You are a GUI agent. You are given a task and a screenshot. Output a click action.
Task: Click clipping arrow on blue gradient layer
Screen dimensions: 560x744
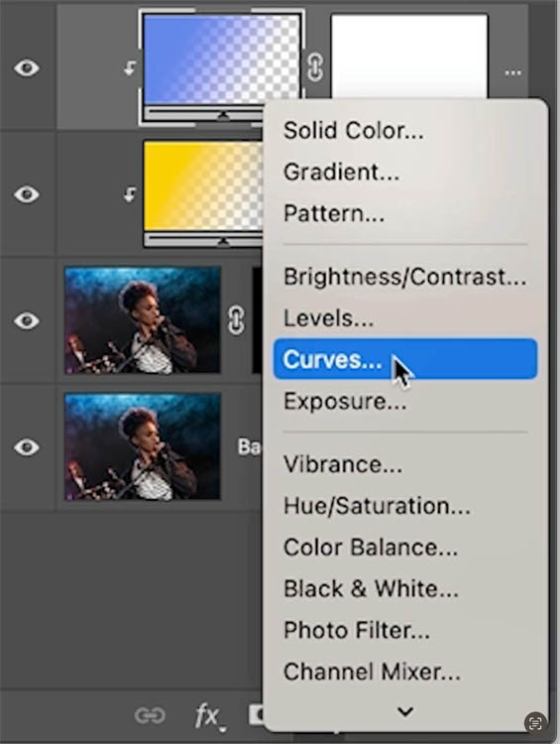pos(130,68)
